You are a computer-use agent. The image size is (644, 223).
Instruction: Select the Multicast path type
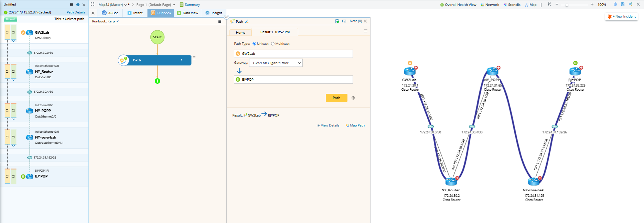[273, 44]
